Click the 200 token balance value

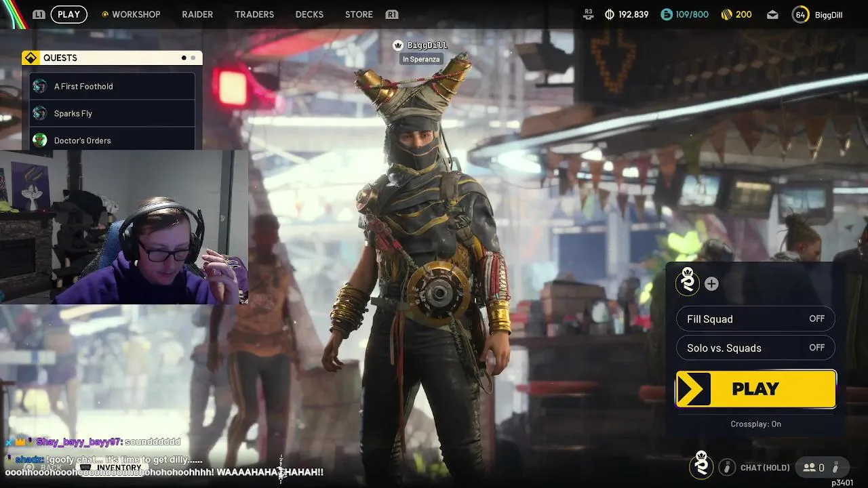coord(744,14)
